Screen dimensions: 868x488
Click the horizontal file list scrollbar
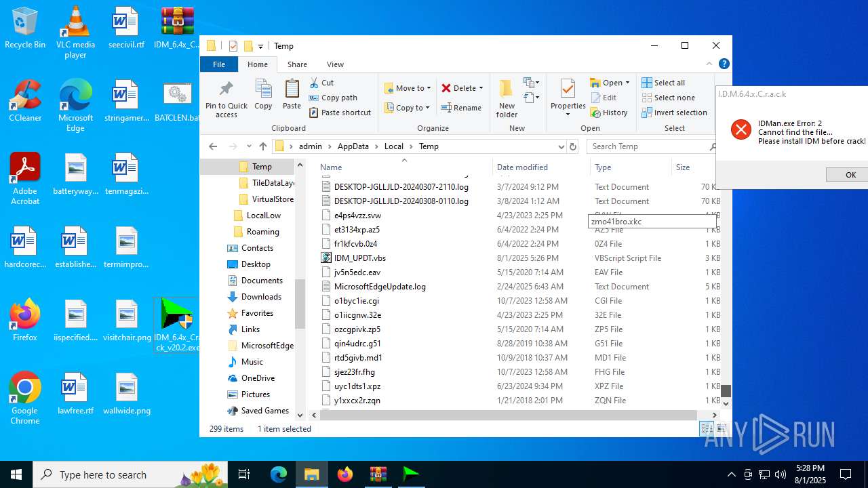click(x=509, y=415)
